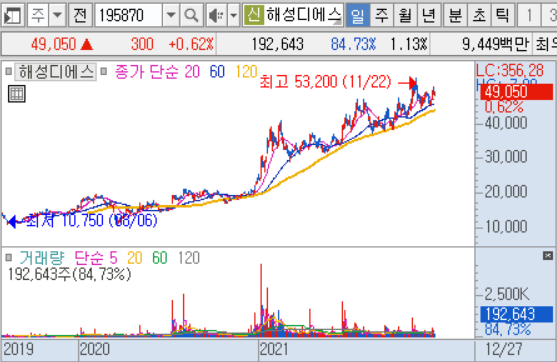
Task: Select interval button 1
Action: click(x=529, y=15)
